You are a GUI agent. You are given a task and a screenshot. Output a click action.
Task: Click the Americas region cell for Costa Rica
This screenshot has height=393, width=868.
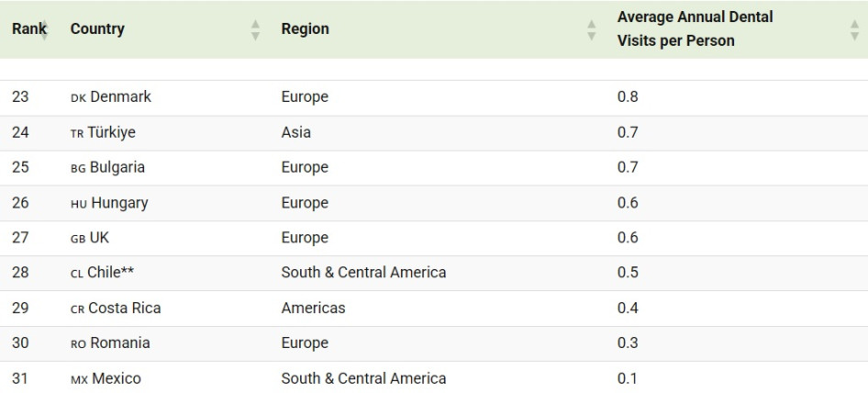313,308
